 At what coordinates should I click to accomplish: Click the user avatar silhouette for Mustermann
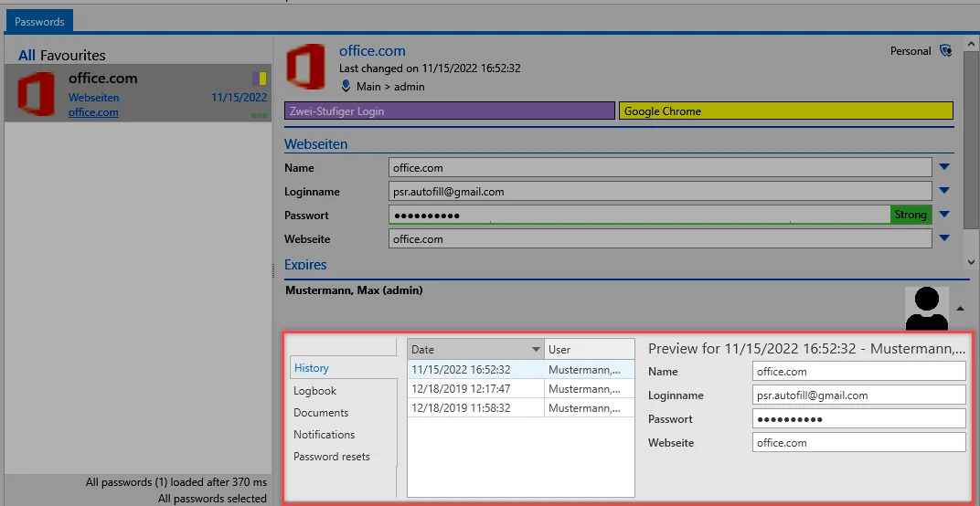[927, 309]
